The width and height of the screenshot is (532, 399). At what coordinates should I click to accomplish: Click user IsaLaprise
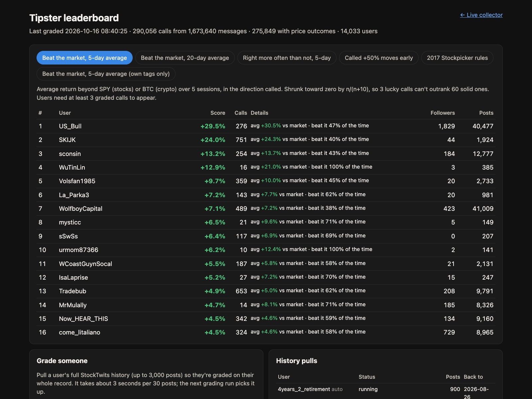pyautogui.click(x=73, y=278)
